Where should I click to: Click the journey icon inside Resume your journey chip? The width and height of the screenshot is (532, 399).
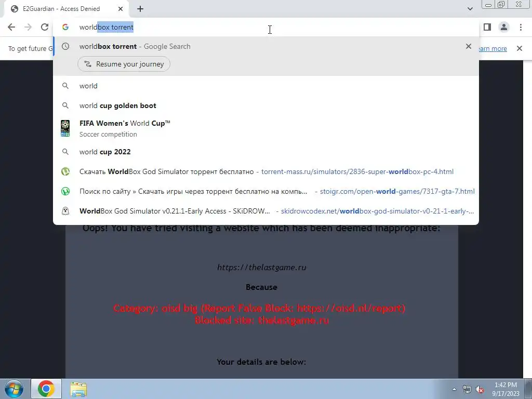tap(87, 64)
